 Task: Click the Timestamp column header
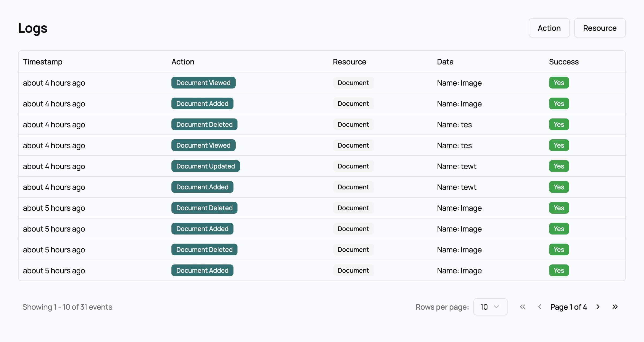(x=43, y=62)
